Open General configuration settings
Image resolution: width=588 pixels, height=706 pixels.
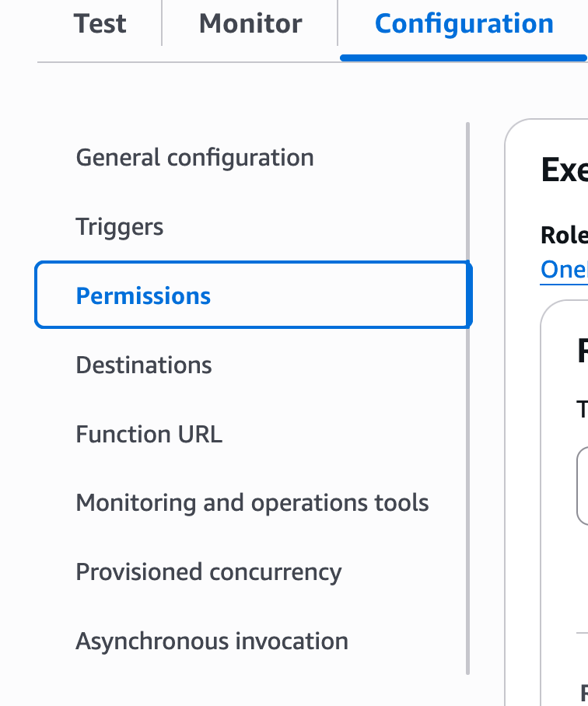tap(194, 158)
